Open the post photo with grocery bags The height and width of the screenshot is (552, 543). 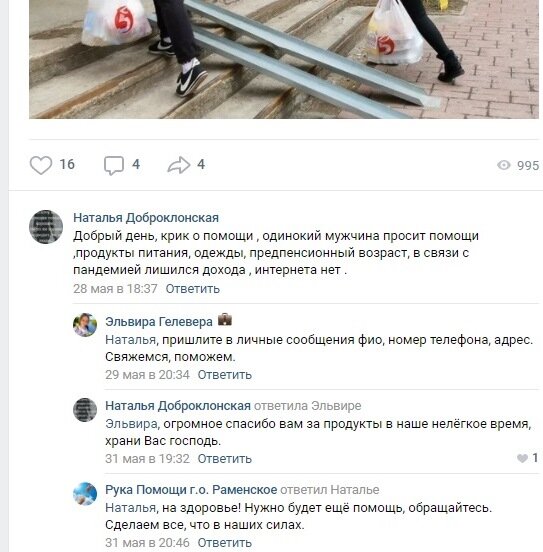tap(284, 59)
